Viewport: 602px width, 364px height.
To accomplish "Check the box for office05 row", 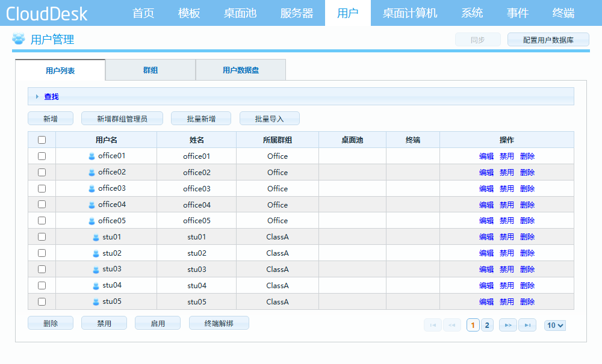I will coord(42,221).
